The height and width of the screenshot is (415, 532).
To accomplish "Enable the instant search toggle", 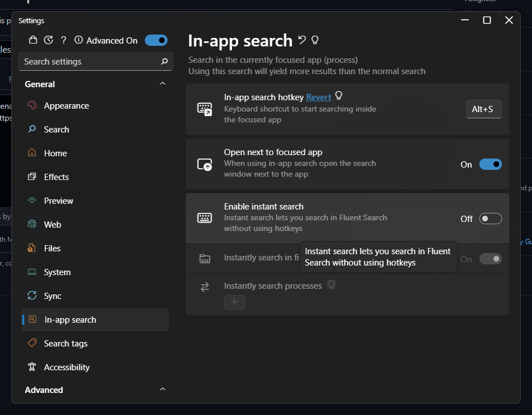I will (x=490, y=218).
